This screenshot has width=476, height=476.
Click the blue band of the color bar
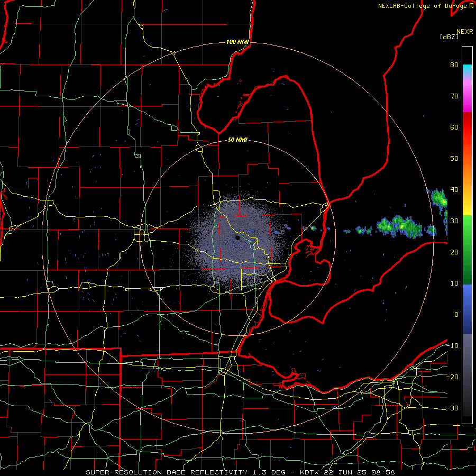(x=467, y=308)
